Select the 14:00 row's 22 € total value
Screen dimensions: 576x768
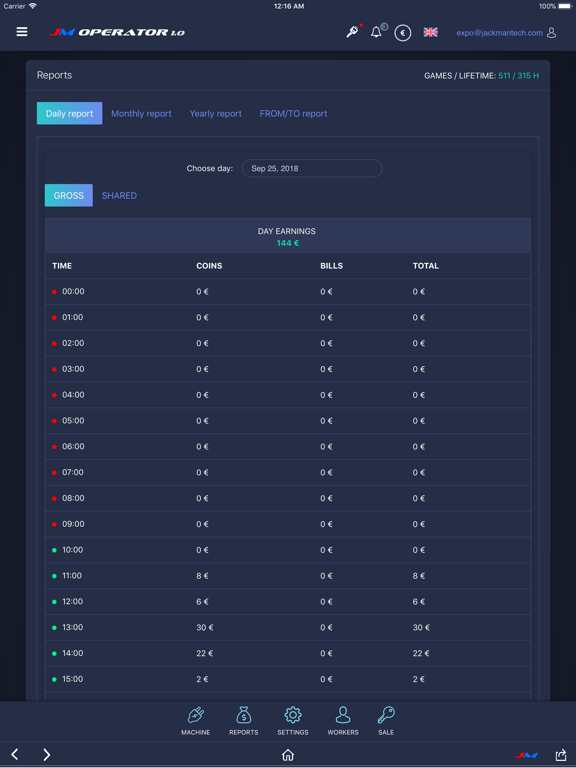coord(421,653)
